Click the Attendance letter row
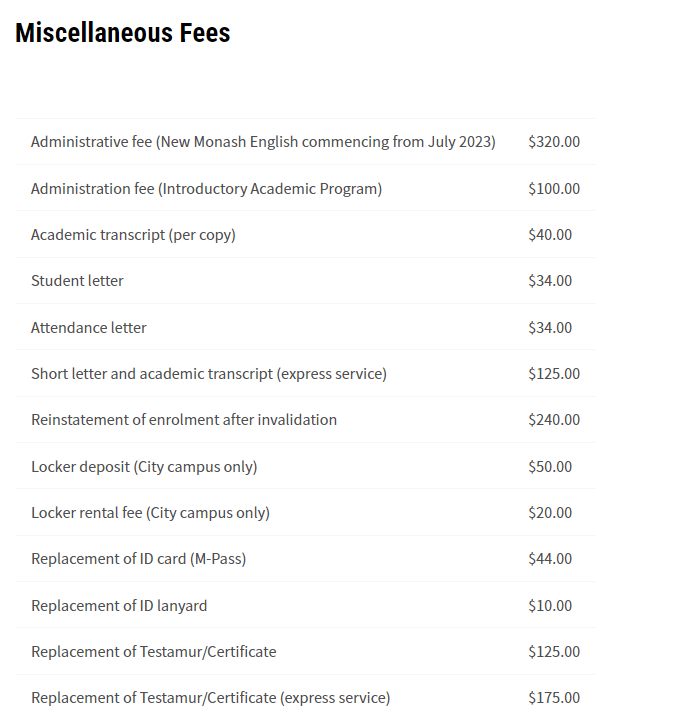The width and height of the screenshot is (677, 715). (88, 328)
